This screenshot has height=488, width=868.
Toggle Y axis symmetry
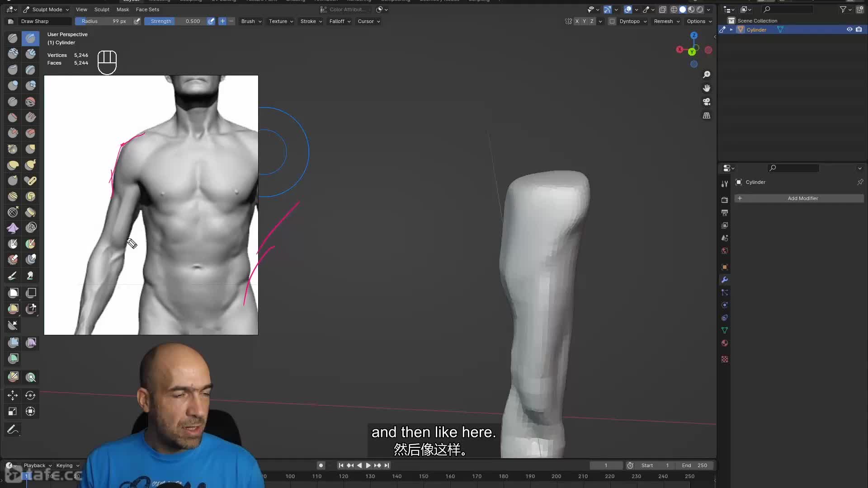coord(584,21)
